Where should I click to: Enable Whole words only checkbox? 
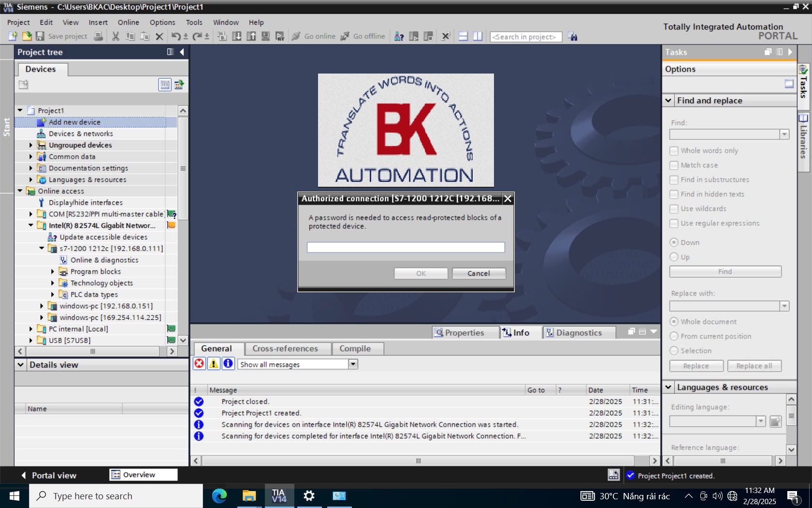coord(674,150)
